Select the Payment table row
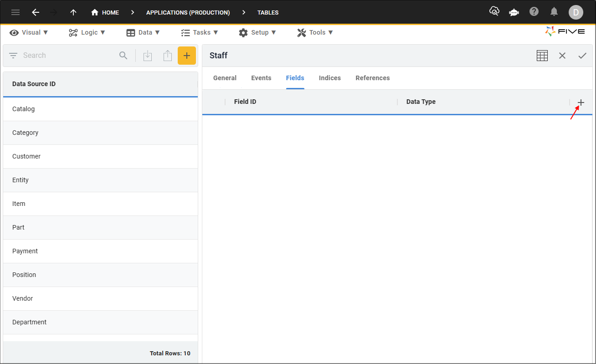This screenshot has height=364, width=596. coord(100,251)
